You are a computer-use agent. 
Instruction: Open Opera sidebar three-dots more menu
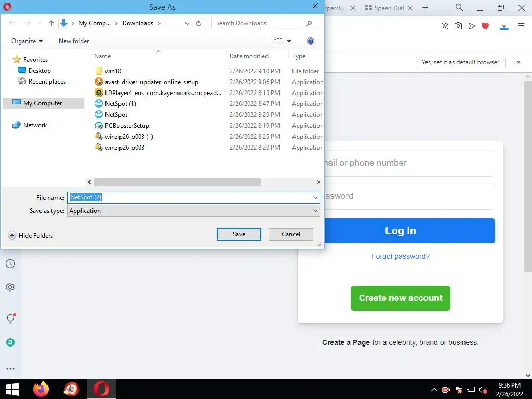10,369
